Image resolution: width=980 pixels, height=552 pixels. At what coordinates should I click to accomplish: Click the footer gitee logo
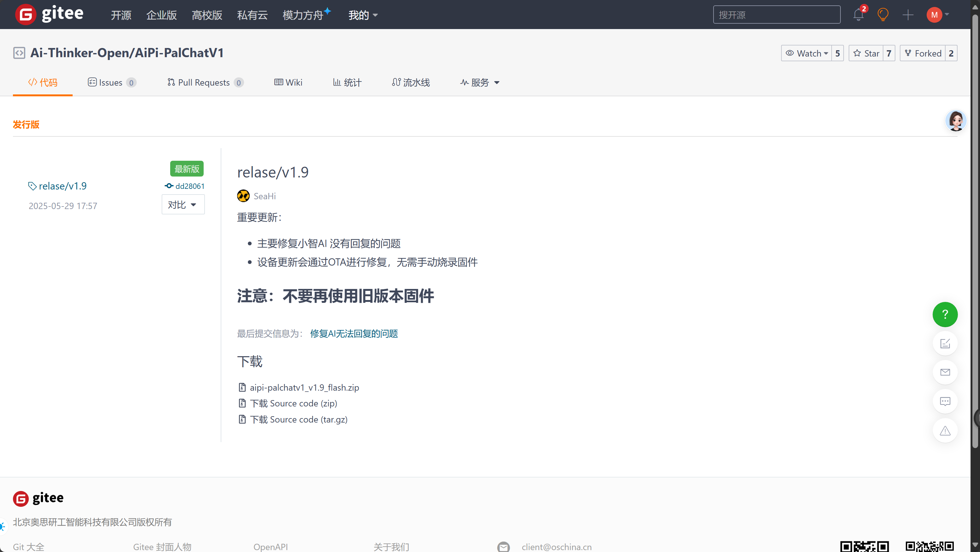[x=39, y=498]
